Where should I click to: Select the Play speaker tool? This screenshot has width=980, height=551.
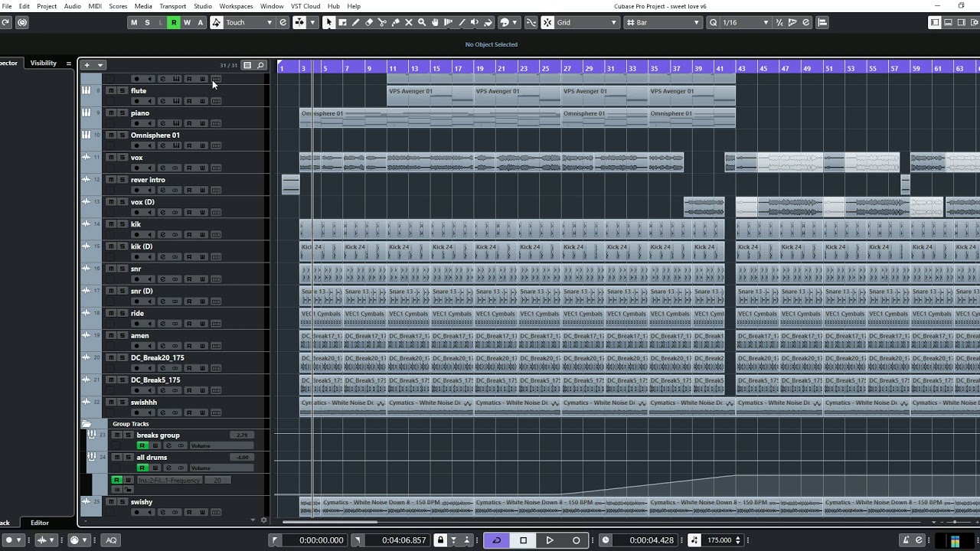475,22
